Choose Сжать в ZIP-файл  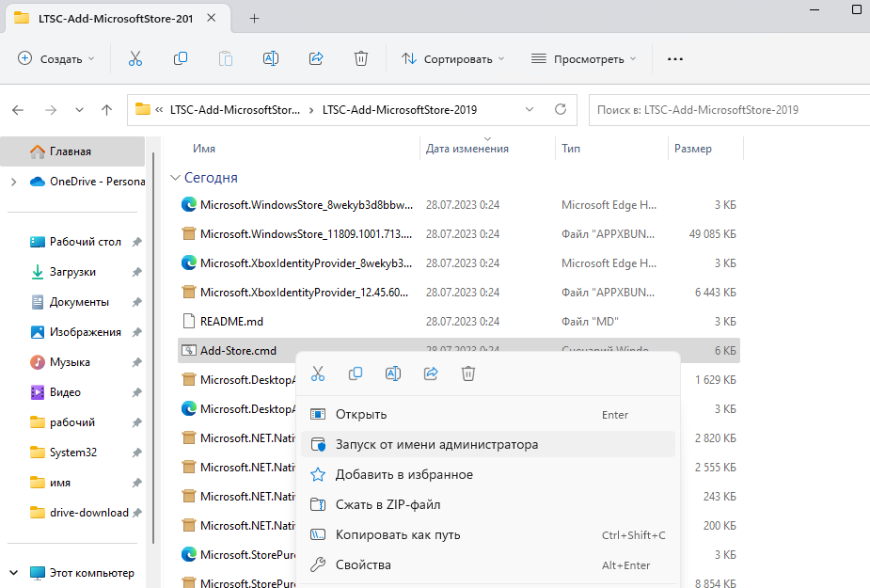(488, 504)
